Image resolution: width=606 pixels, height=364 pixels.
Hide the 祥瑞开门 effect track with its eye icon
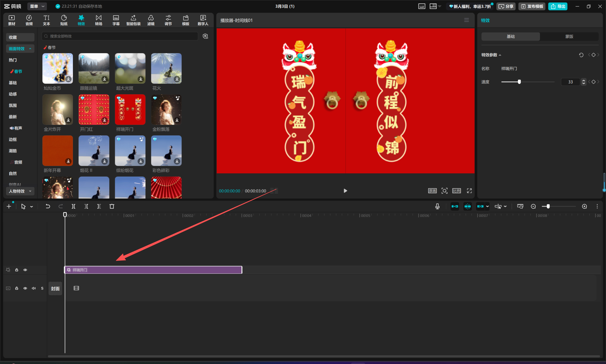tap(25, 270)
